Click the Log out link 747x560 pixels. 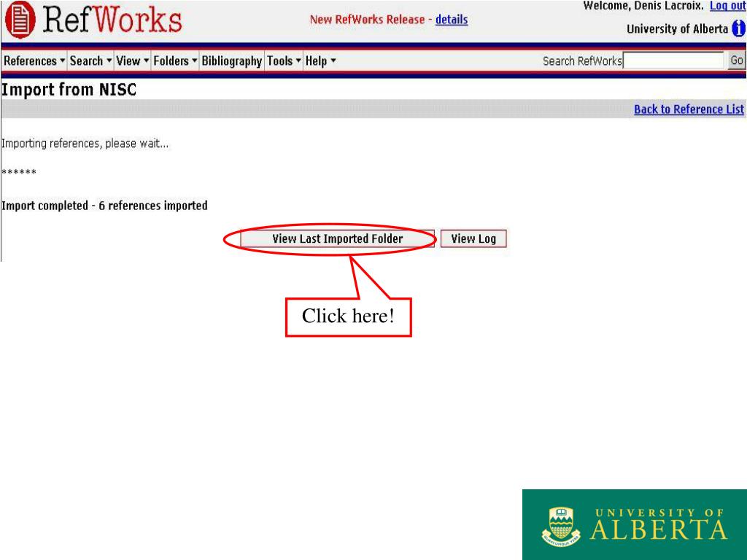pos(727,6)
